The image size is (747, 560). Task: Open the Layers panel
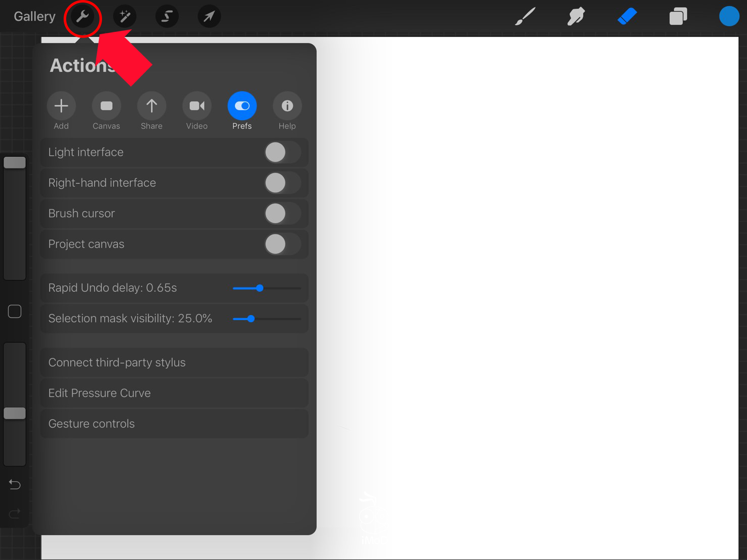[678, 16]
